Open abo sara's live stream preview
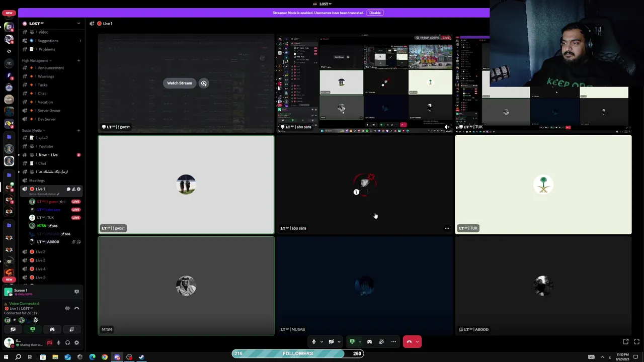644x362 pixels. tap(365, 83)
